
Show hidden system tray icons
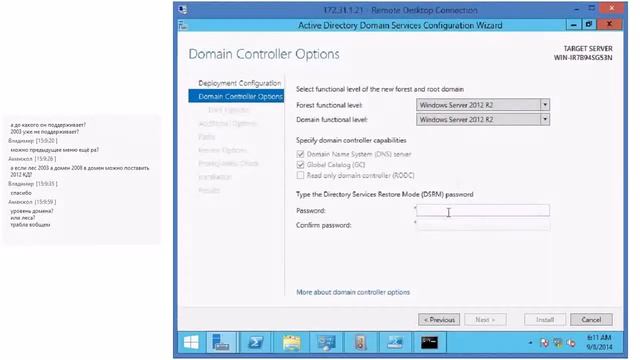point(530,343)
